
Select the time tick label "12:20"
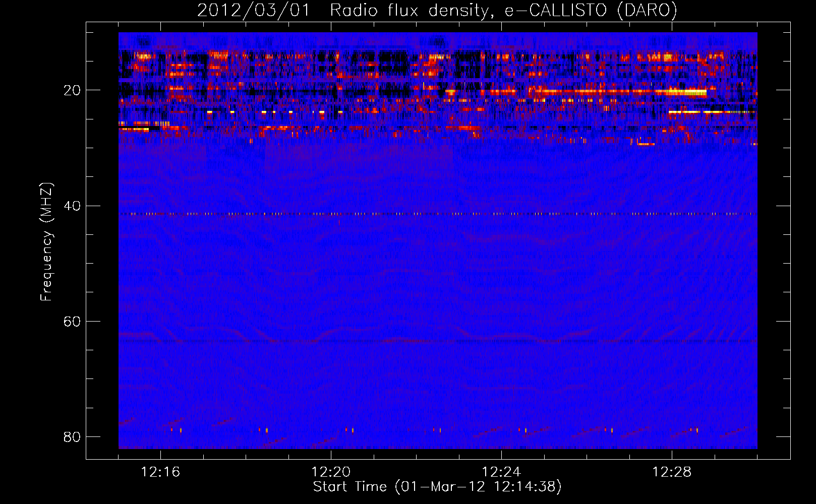click(331, 472)
